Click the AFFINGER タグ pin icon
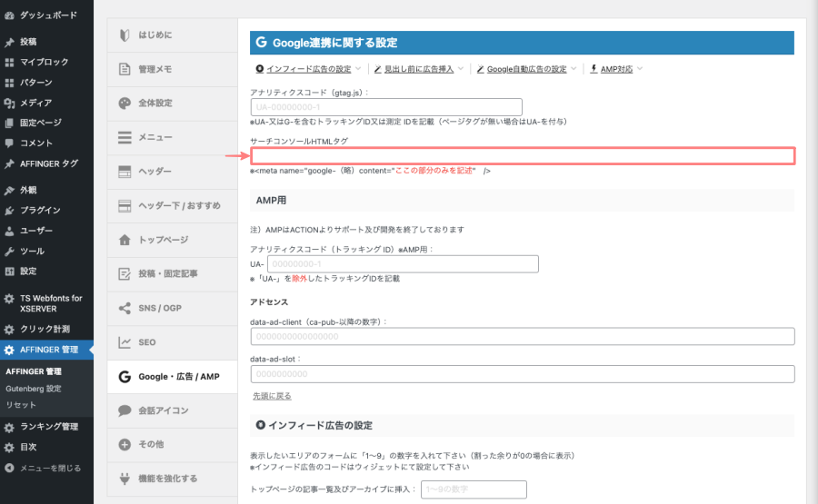Image resolution: width=818 pixels, height=504 pixels. coord(9,164)
